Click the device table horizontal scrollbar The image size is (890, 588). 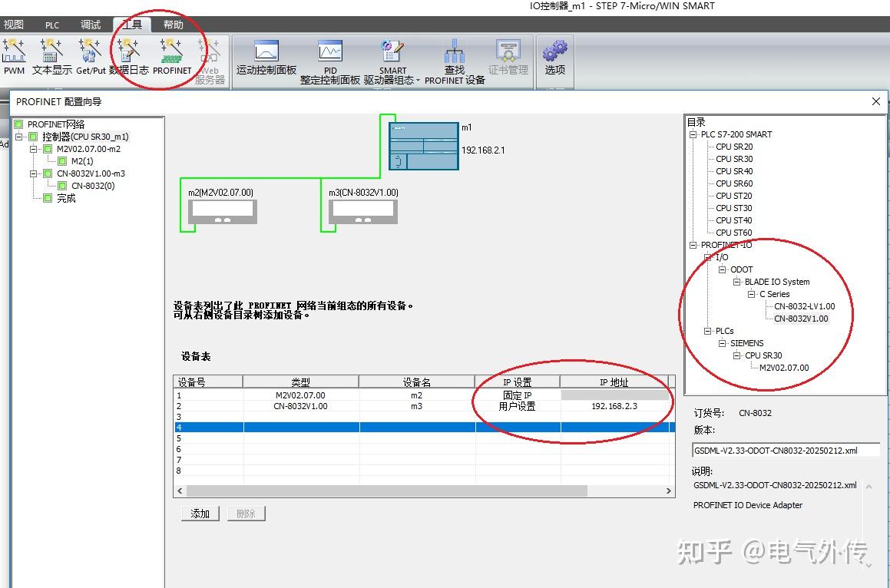[384, 490]
